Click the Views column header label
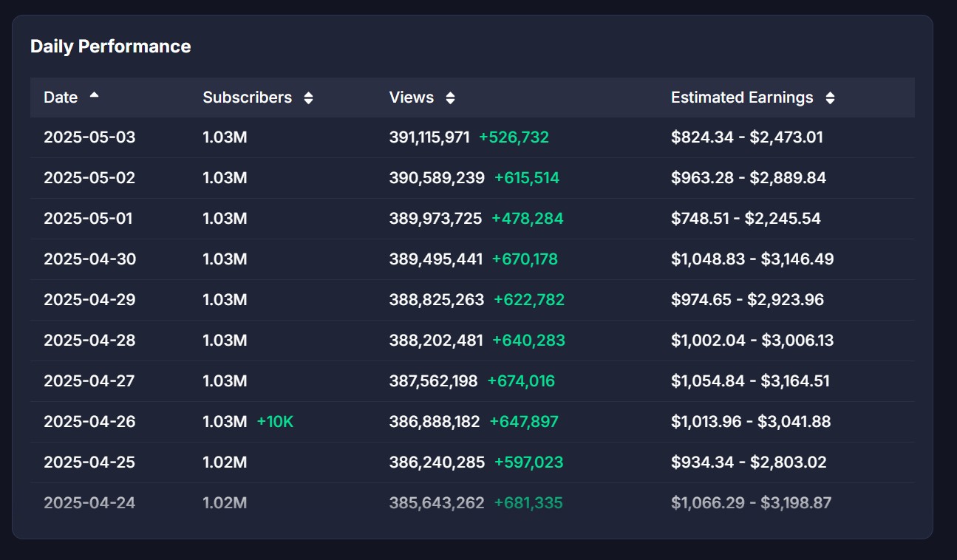Image resolution: width=957 pixels, height=560 pixels. click(x=411, y=98)
